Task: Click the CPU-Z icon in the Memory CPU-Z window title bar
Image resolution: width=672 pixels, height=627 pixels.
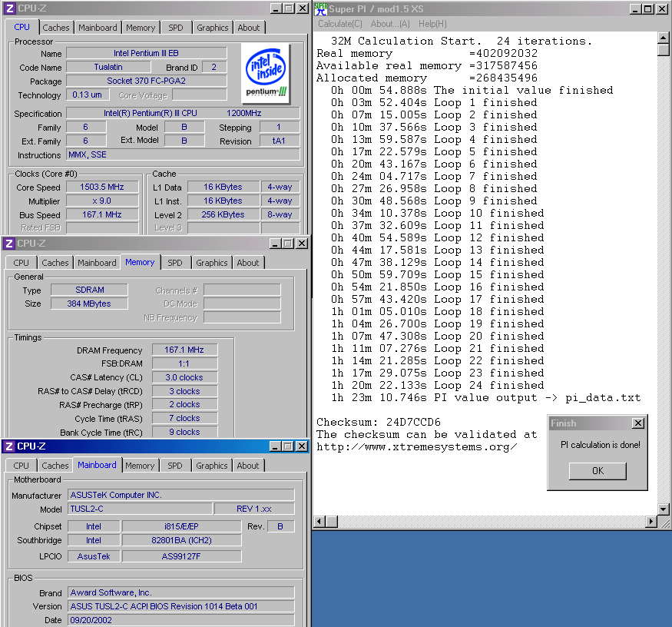Action: [x=9, y=243]
